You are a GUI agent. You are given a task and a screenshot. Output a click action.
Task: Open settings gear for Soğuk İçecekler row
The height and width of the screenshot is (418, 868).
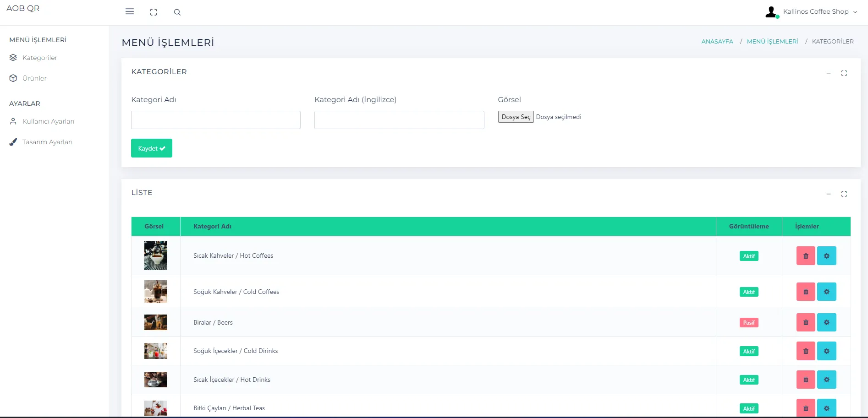point(826,351)
